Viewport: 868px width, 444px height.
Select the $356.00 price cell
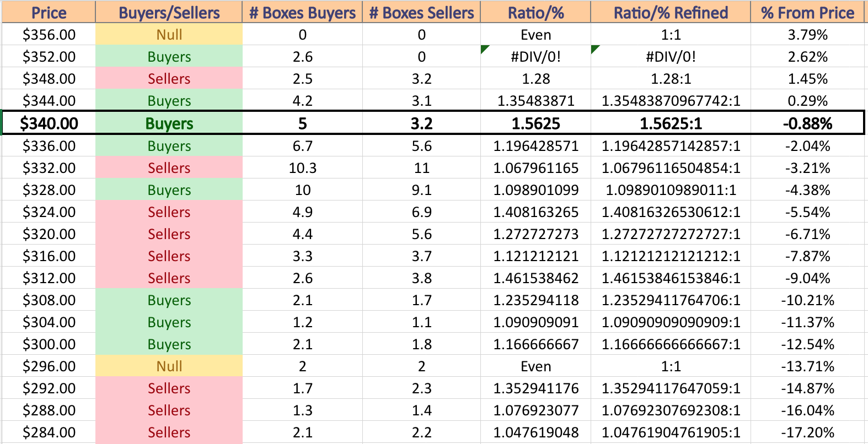(x=49, y=35)
